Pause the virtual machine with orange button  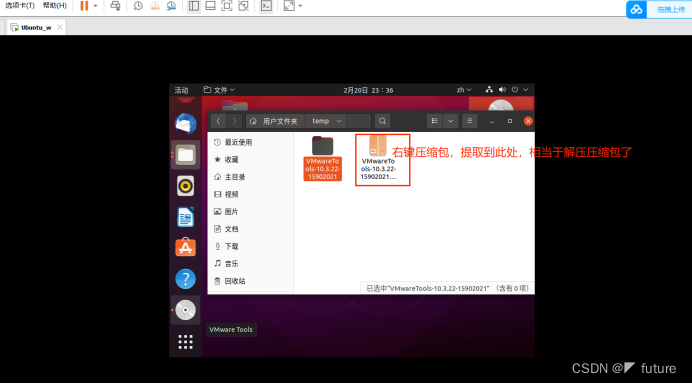pyautogui.click(x=84, y=6)
